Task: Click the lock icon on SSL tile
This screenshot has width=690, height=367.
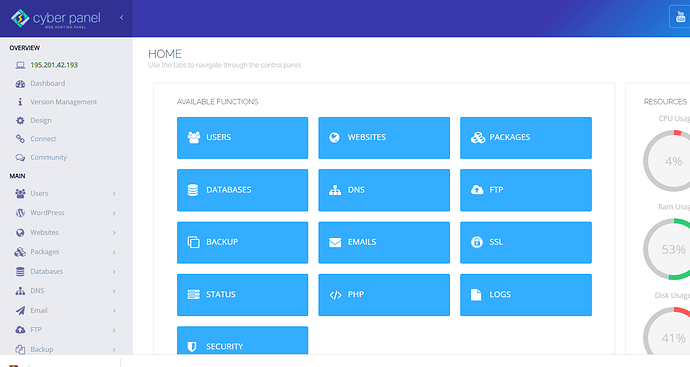Action: click(477, 242)
